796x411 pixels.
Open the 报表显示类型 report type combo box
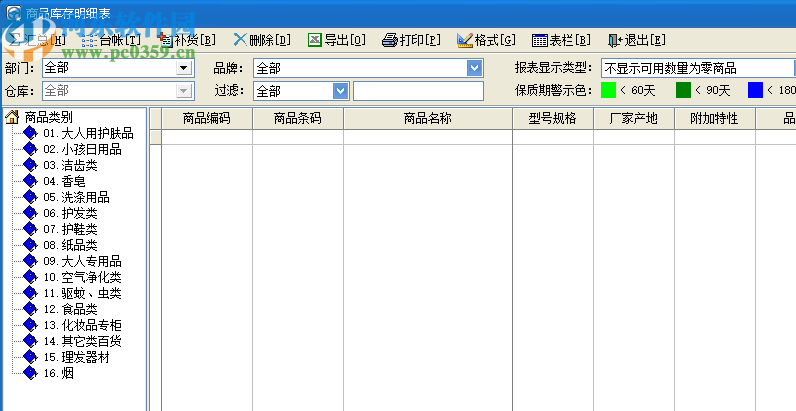pyautogui.click(x=698, y=68)
